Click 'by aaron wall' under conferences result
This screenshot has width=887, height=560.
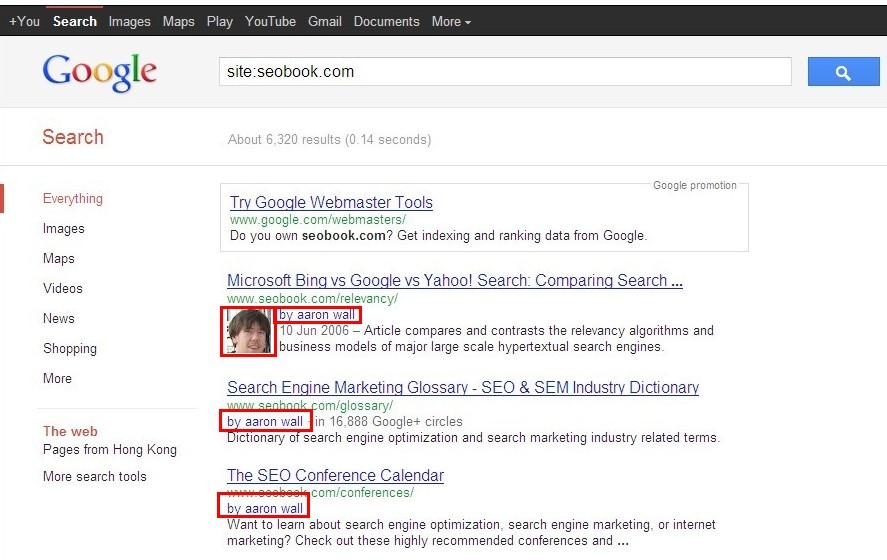[265, 508]
